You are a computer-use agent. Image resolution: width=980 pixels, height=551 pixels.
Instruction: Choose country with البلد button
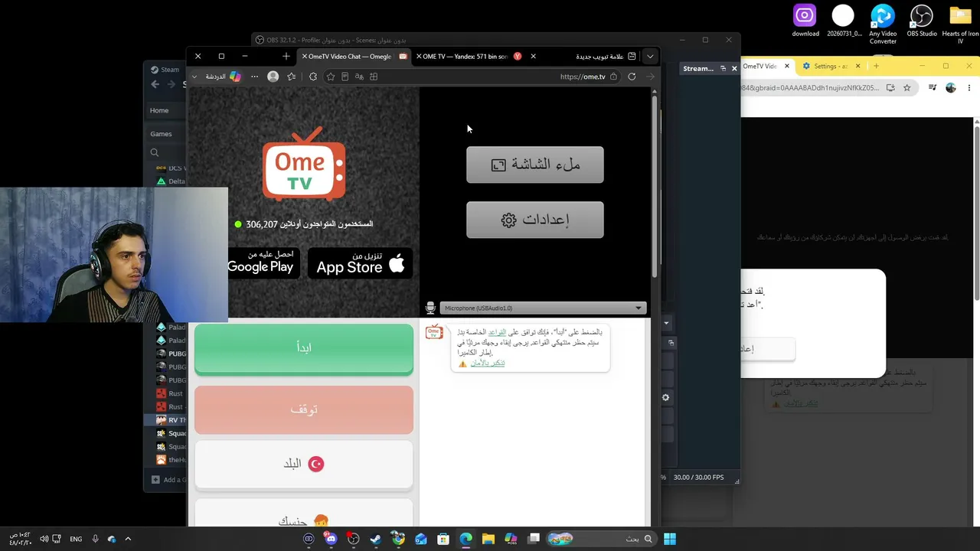pyautogui.click(x=304, y=464)
